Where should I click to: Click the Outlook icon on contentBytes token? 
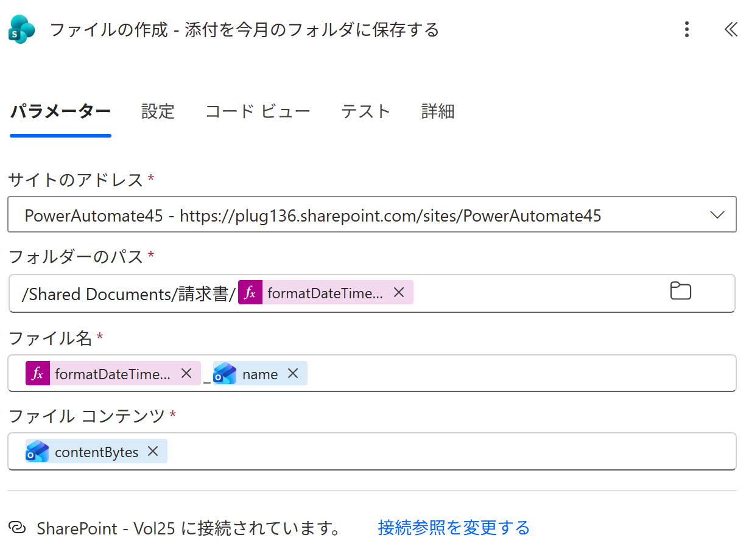(37, 452)
